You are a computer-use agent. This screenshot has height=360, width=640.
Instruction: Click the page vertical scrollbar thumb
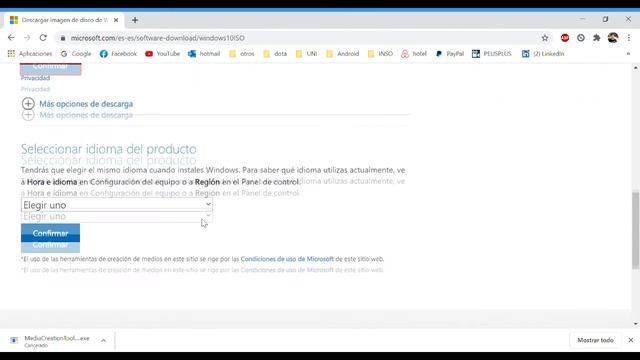636,230
